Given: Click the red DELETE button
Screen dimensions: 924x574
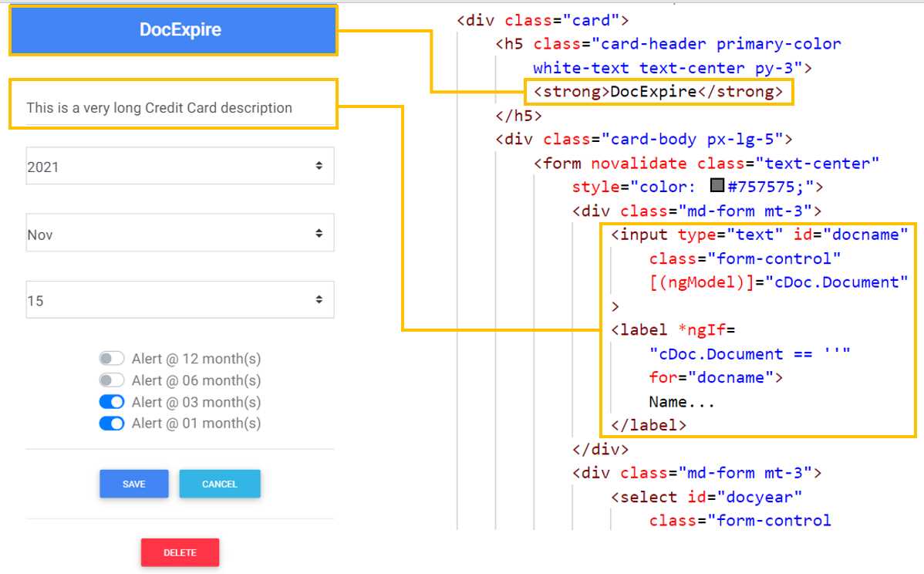Looking at the screenshot, I should pyautogui.click(x=179, y=552).
